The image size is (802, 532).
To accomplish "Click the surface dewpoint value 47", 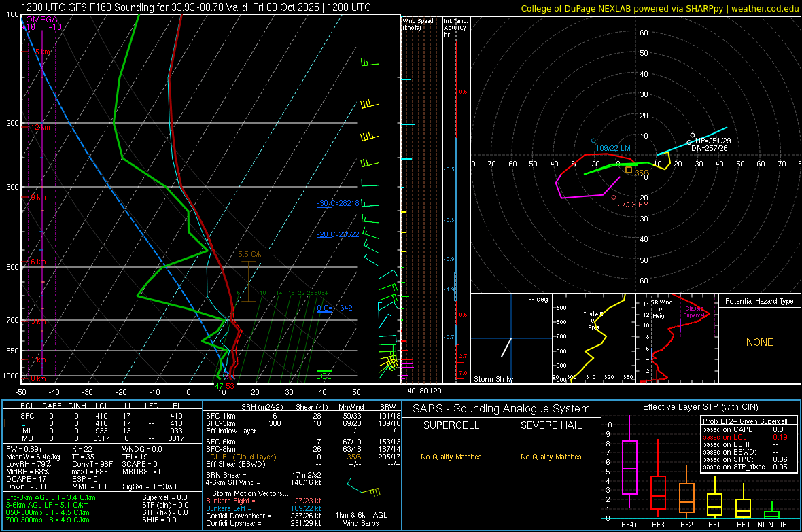I will click(219, 386).
